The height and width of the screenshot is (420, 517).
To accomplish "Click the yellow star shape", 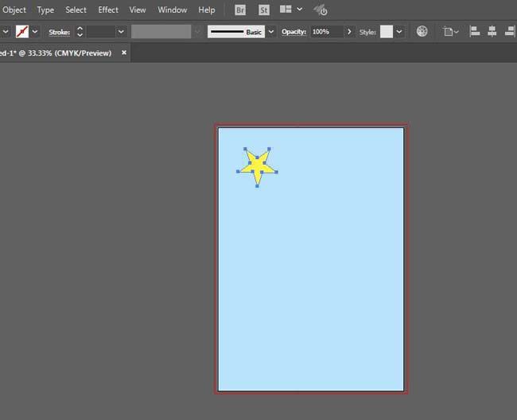I will coord(257,166).
